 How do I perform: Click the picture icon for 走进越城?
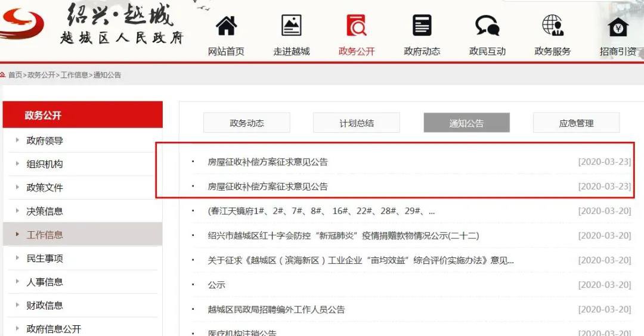pyautogui.click(x=291, y=26)
